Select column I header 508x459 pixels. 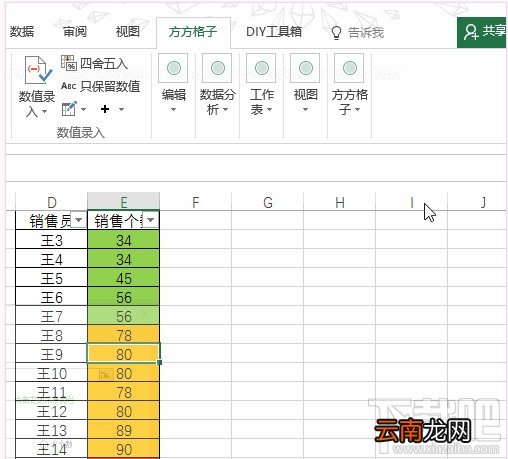click(x=412, y=202)
